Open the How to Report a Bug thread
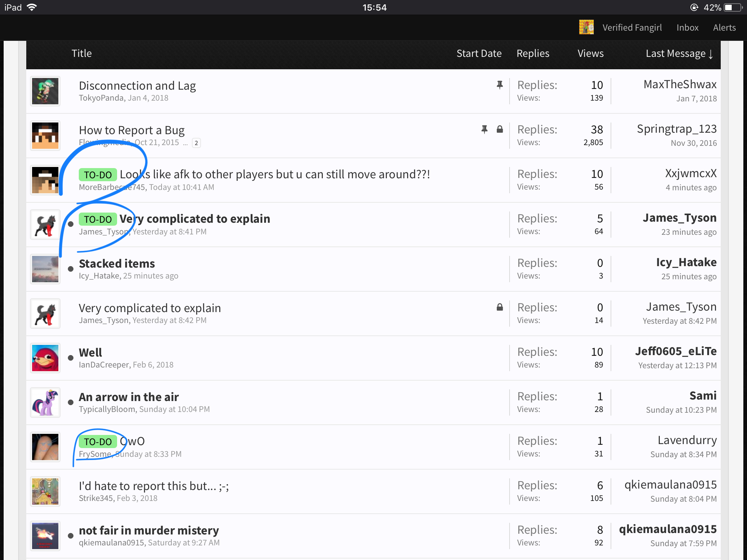The image size is (747, 560). [132, 130]
